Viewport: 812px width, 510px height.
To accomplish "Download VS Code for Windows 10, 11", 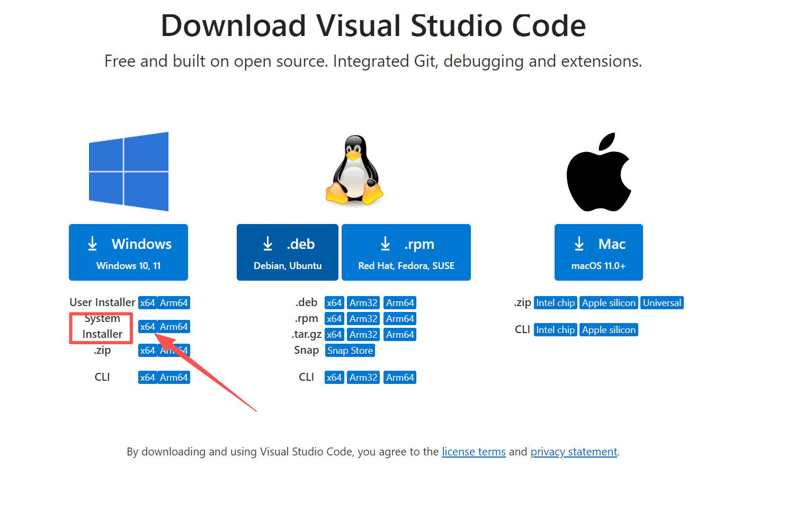I will tap(128, 252).
